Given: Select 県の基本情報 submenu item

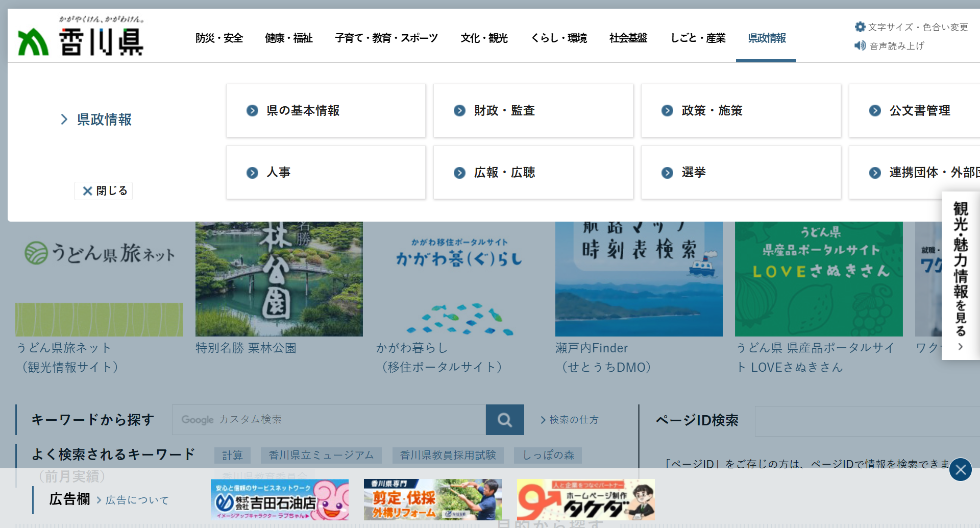Looking at the screenshot, I should (x=326, y=111).
